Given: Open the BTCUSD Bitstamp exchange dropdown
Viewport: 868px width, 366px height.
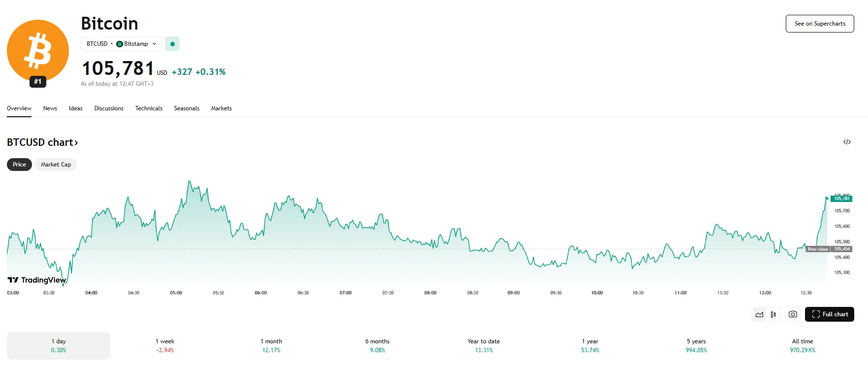Looking at the screenshot, I should point(121,44).
